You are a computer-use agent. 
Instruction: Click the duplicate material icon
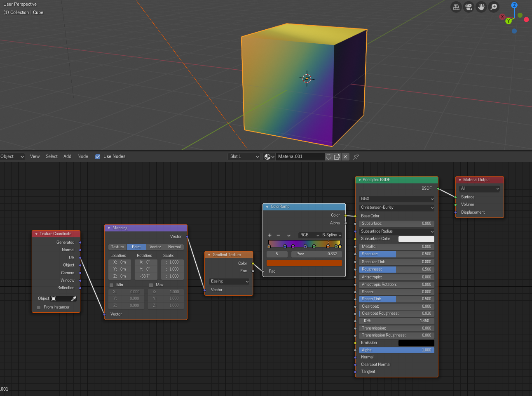[x=337, y=157]
